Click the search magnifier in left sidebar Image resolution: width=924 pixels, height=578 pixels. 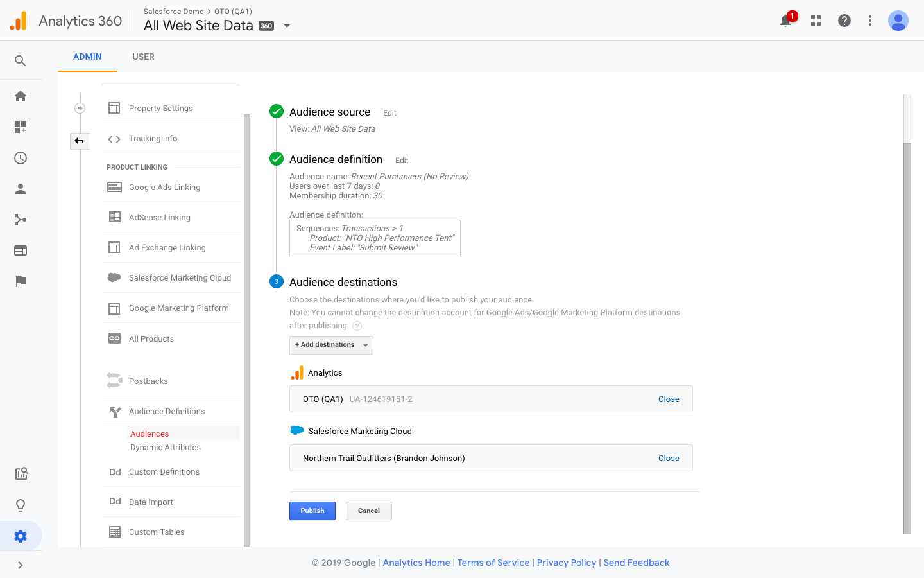coord(21,61)
